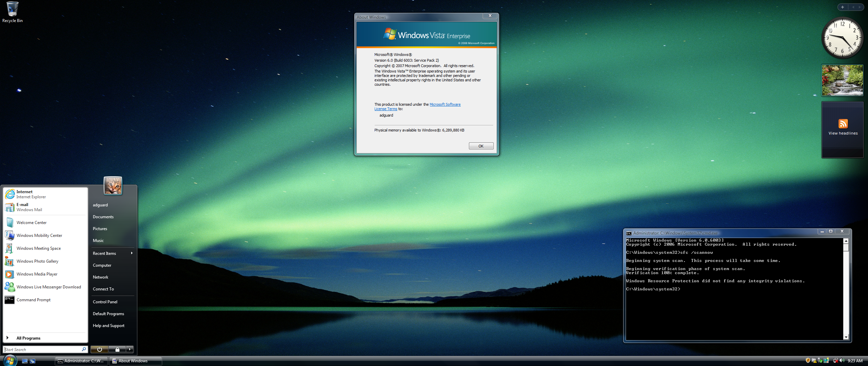Launch Windows Photo Gallery
The image size is (868, 366).
pyautogui.click(x=37, y=261)
